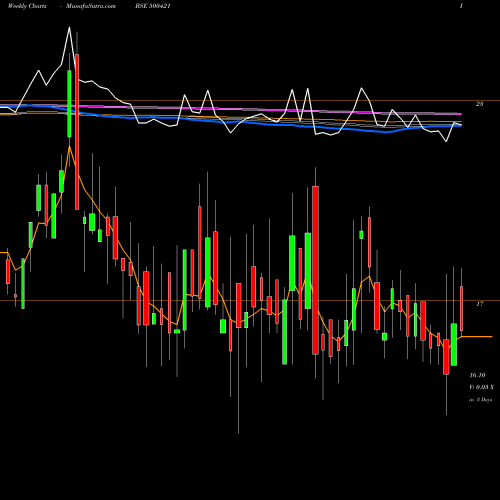The width and height of the screenshot is (500, 500).
Task: Click the BSE 509421 symbol label
Action: [x=153, y=6]
